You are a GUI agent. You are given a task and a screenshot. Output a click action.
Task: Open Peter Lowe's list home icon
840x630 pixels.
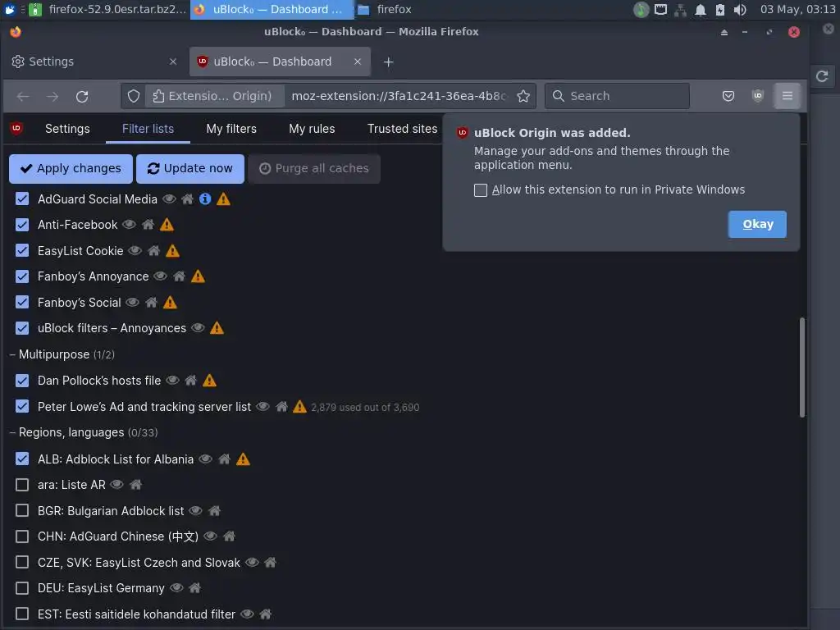coord(282,407)
